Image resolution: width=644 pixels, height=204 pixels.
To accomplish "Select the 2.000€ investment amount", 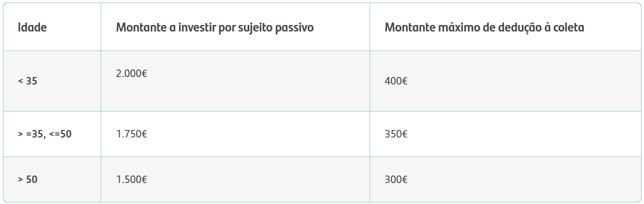I will (132, 73).
